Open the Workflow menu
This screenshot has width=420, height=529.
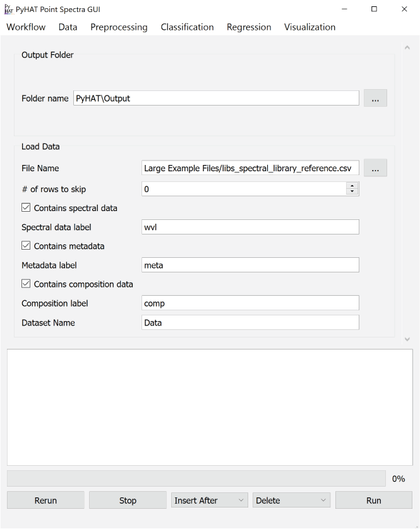pos(26,27)
